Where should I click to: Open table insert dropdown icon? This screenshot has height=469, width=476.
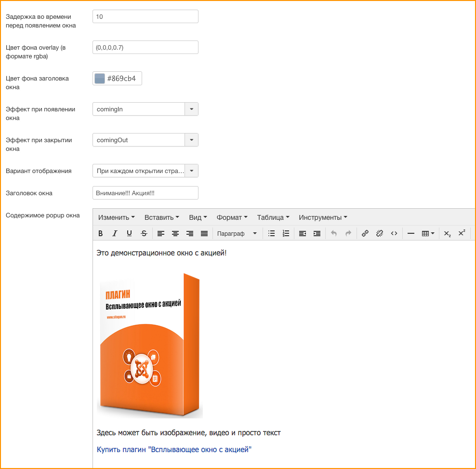pyautogui.click(x=428, y=233)
